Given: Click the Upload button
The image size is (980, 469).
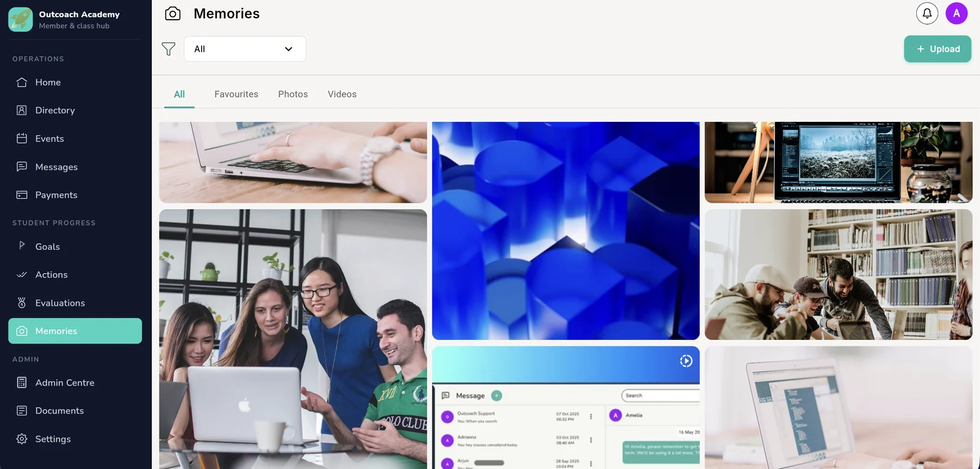Looking at the screenshot, I should (x=938, y=49).
